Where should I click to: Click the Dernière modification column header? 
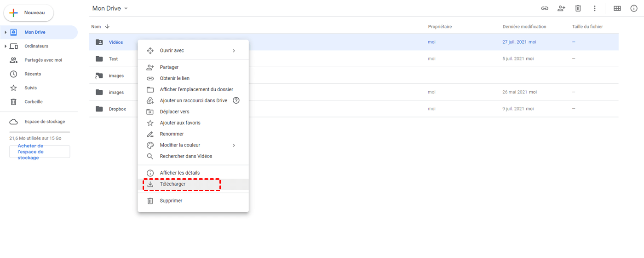tap(524, 27)
